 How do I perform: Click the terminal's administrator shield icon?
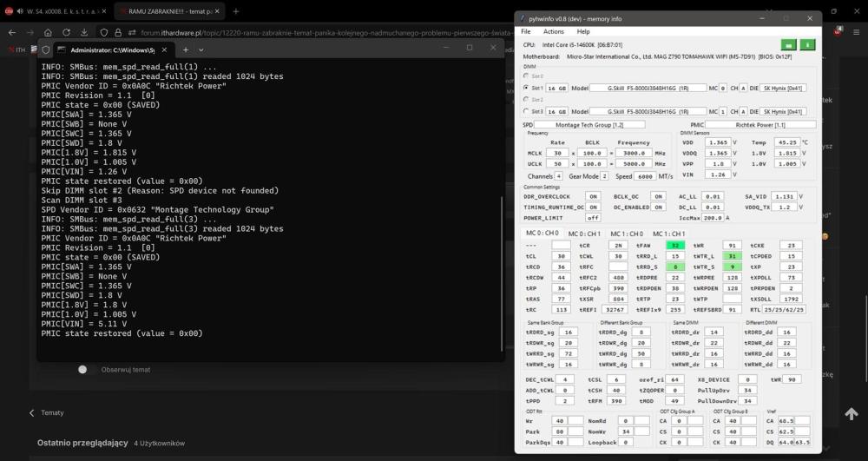[46, 49]
